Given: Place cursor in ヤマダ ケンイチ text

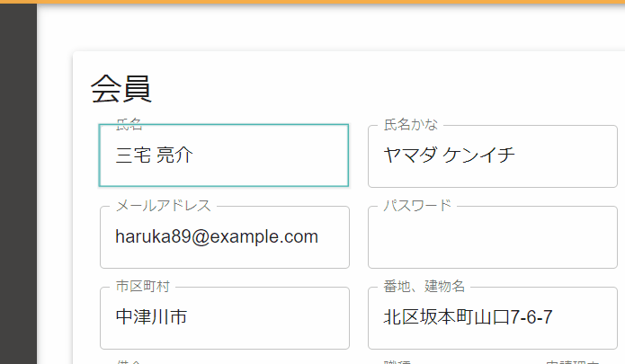Looking at the screenshot, I should tap(449, 155).
